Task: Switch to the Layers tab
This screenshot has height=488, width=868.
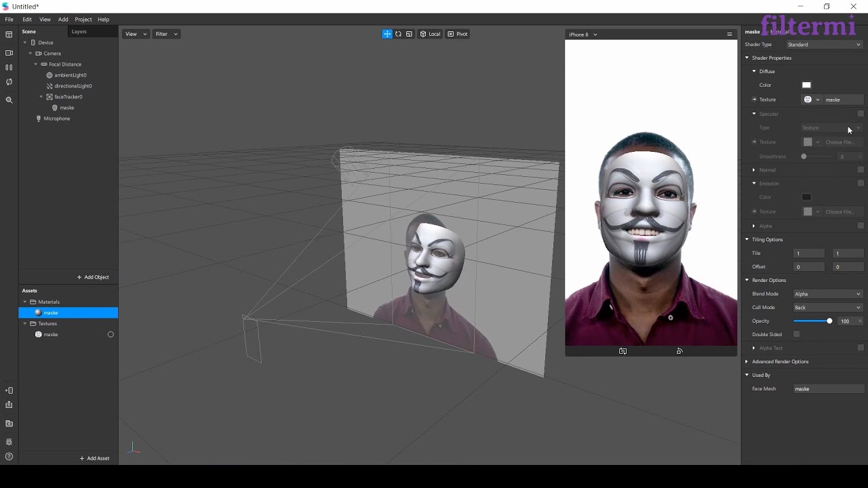Action: coord(79,32)
